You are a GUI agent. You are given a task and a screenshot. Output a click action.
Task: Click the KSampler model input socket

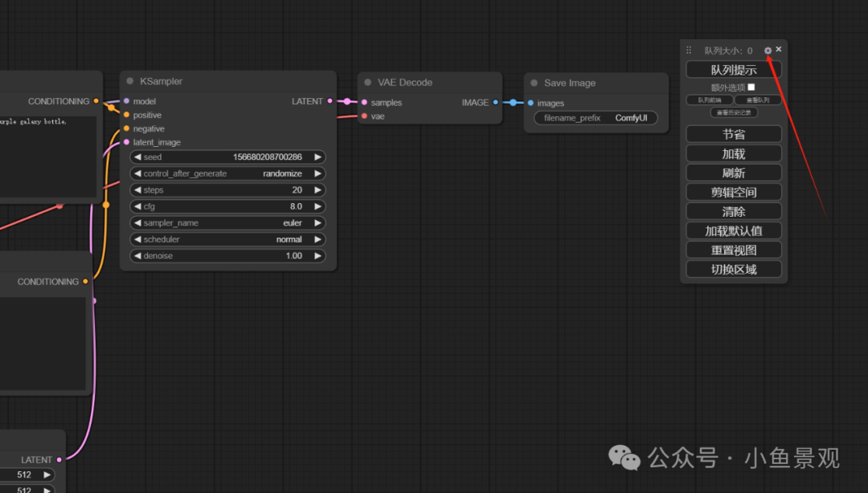(x=127, y=101)
